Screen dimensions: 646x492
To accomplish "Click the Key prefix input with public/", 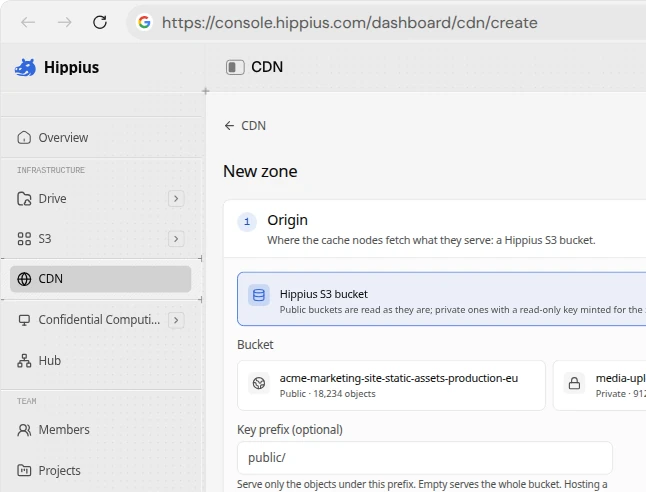I will [425, 458].
